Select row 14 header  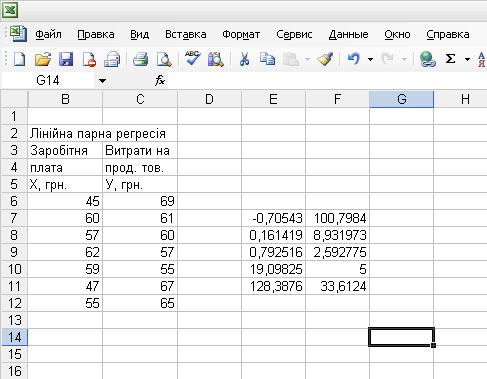[x=14, y=337]
